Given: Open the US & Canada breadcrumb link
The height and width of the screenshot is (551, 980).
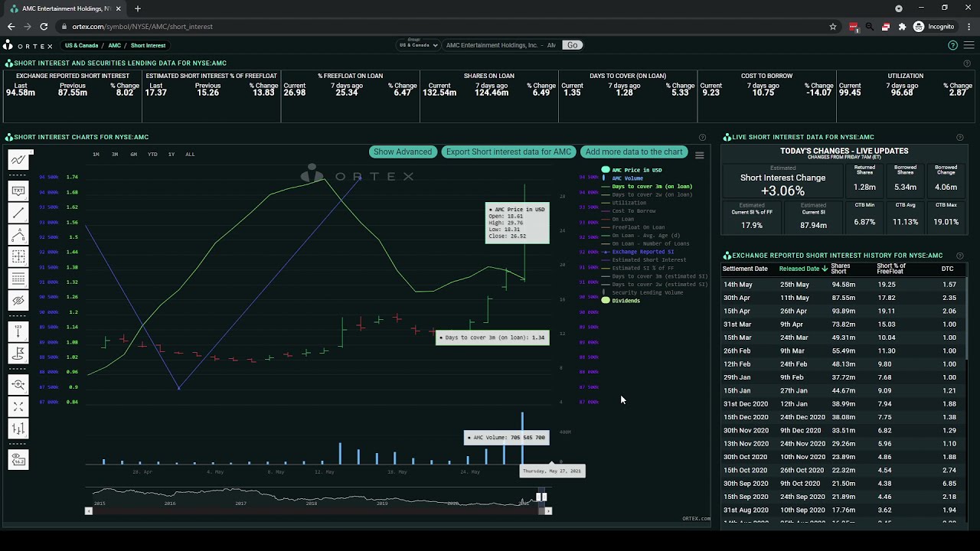Looking at the screenshot, I should 82,46.
